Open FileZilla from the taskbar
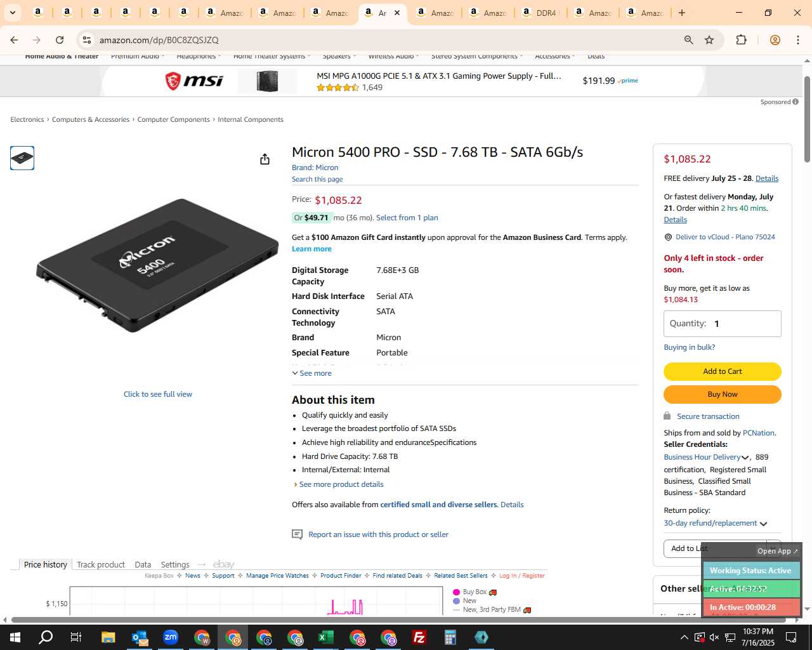This screenshot has height=650, width=812. (419, 637)
